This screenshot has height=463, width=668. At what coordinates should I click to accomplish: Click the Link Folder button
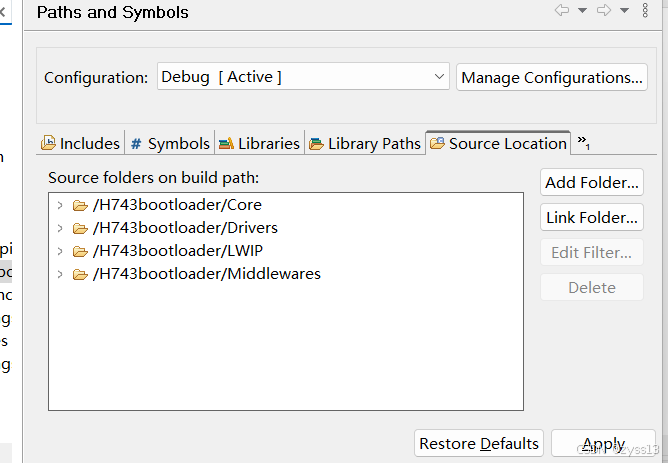pyautogui.click(x=592, y=217)
